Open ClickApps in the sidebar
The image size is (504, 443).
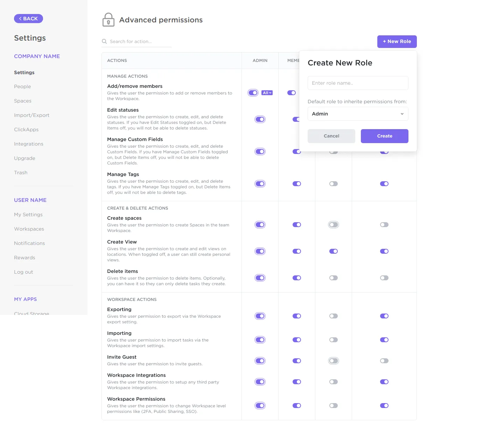(26, 129)
